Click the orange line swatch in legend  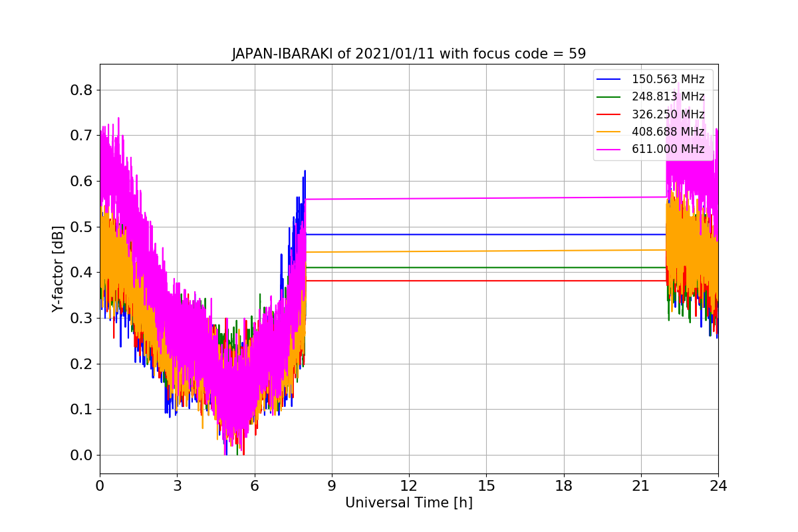point(609,132)
